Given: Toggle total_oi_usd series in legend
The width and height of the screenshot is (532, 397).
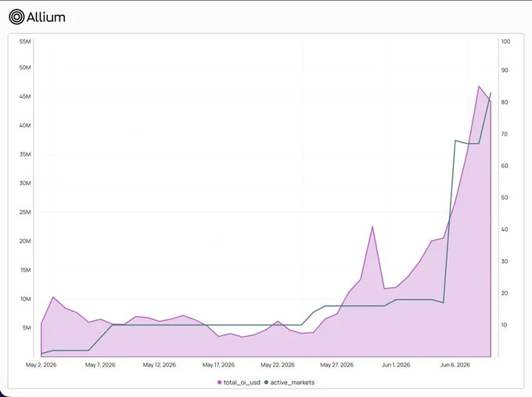Looking at the screenshot, I should (x=239, y=382).
